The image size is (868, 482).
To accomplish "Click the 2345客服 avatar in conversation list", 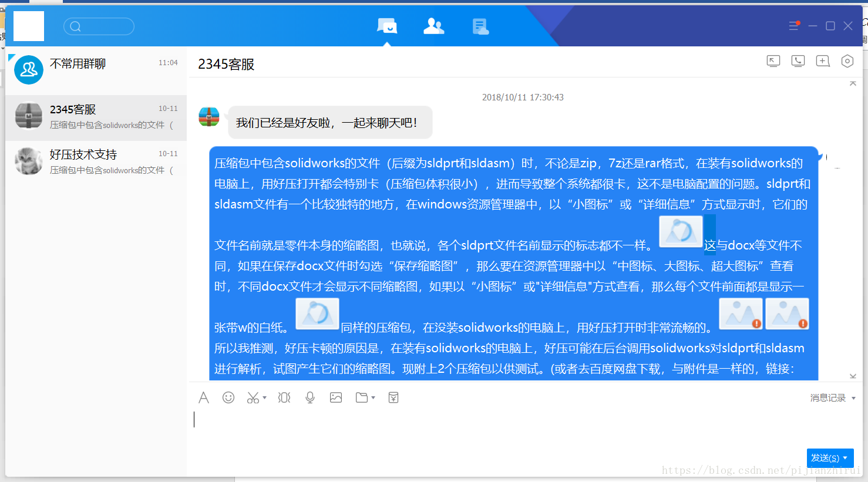I will [x=29, y=116].
